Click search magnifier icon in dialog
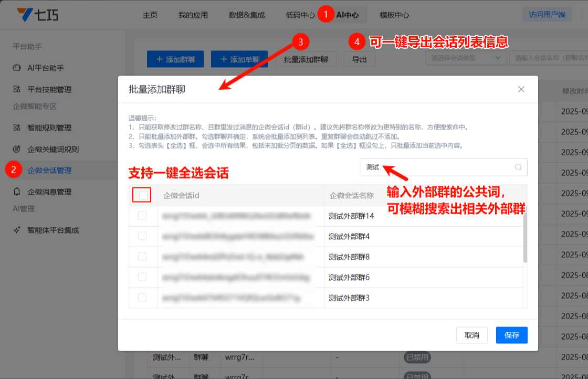The height and width of the screenshot is (379, 588). tap(518, 167)
